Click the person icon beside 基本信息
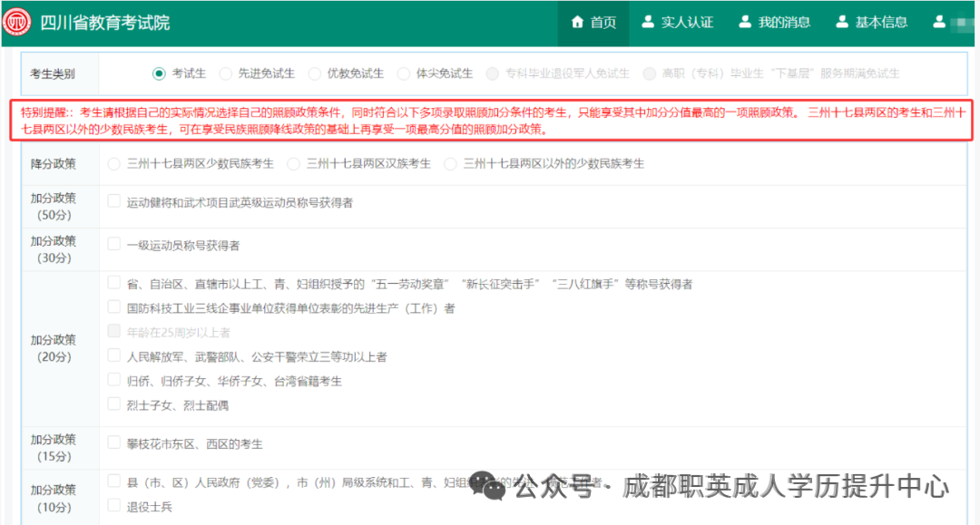Image resolution: width=980 pixels, height=525 pixels. tap(842, 22)
